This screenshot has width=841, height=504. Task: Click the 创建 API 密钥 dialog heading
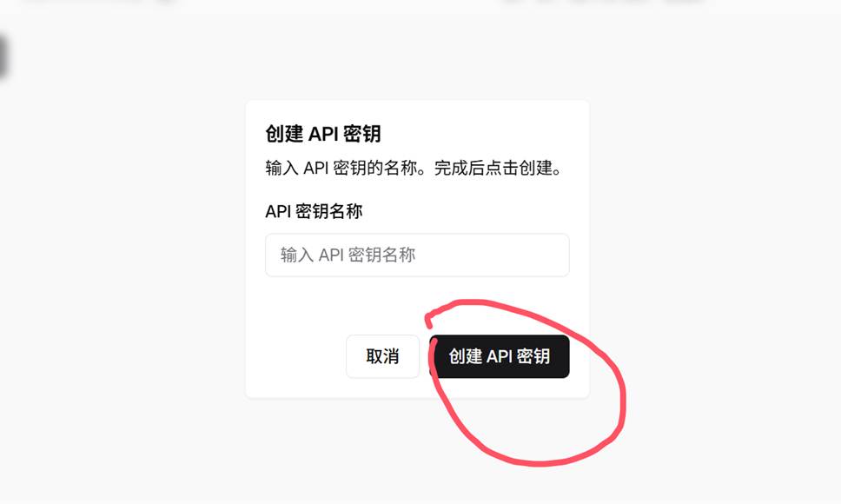[323, 134]
